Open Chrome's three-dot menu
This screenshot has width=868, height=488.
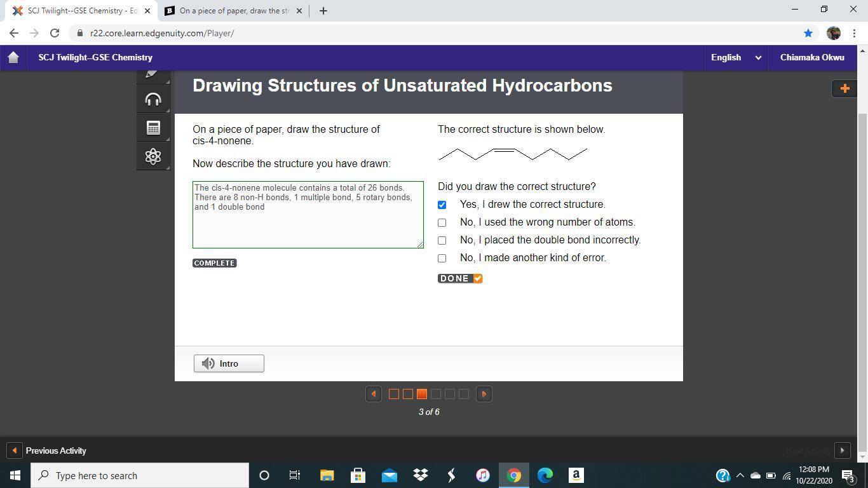[853, 33]
